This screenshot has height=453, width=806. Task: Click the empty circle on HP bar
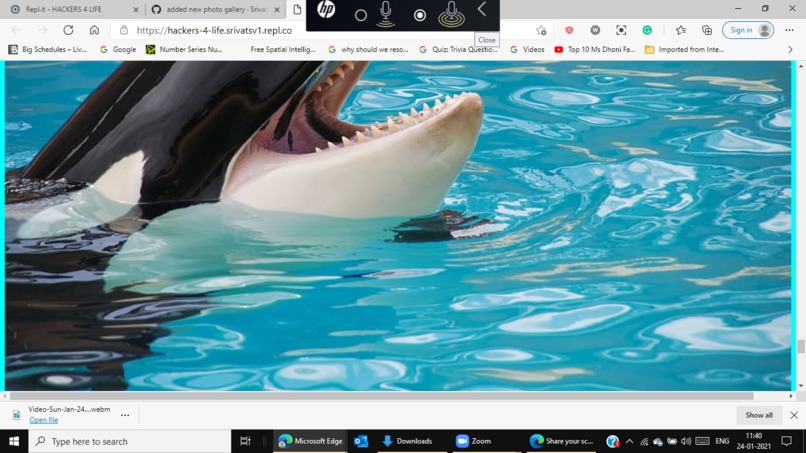coord(361,15)
